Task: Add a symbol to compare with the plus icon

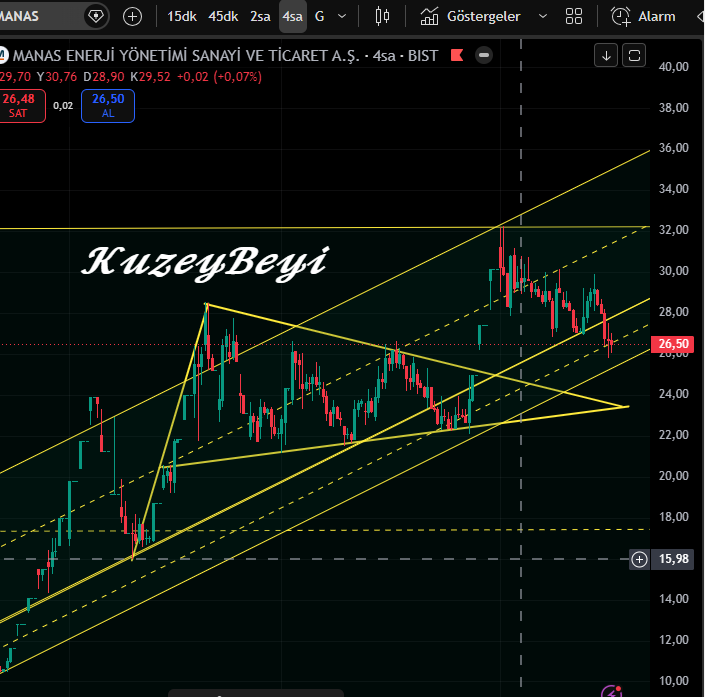Action: pos(132,17)
